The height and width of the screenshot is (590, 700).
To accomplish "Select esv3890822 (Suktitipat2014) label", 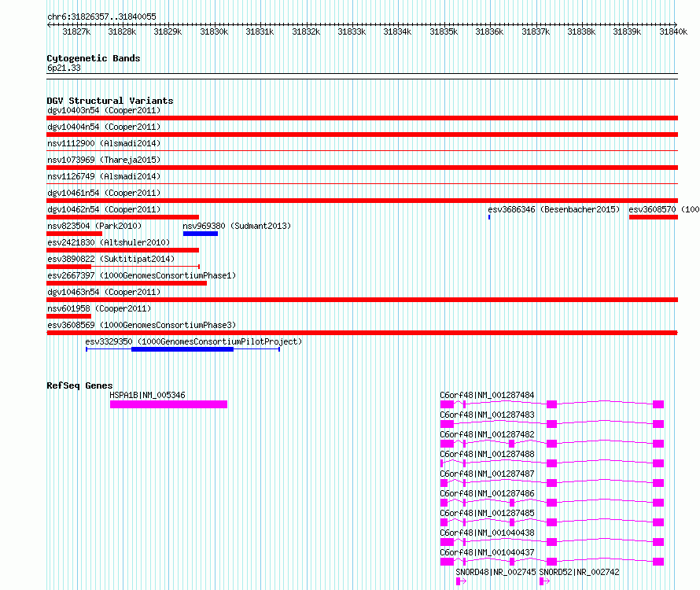I will pos(111,259).
